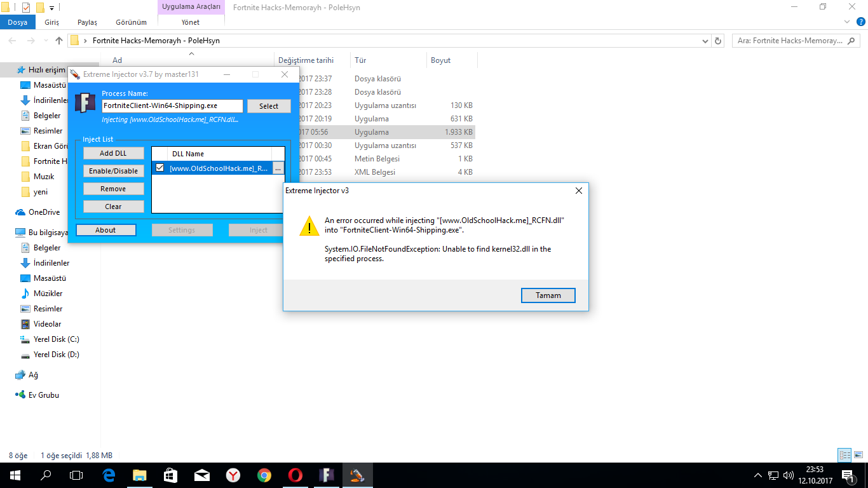The height and width of the screenshot is (488, 868).
Task: Sort files by the Tür column header
Action: [388, 60]
